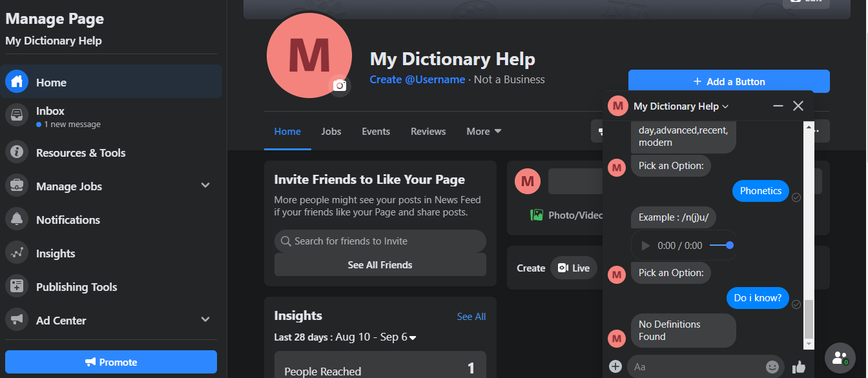
Task: Click the M avatar in chat header
Action: click(618, 106)
